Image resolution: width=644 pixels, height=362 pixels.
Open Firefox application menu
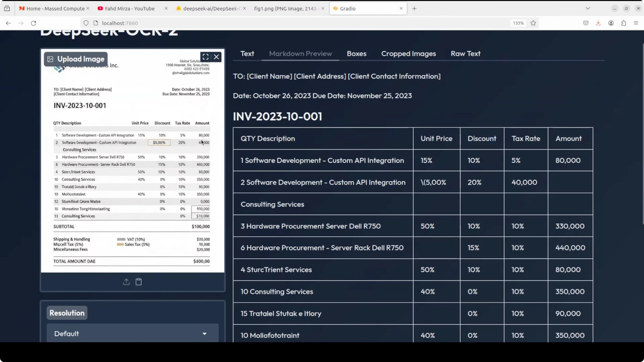pyautogui.click(x=636, y=23)
